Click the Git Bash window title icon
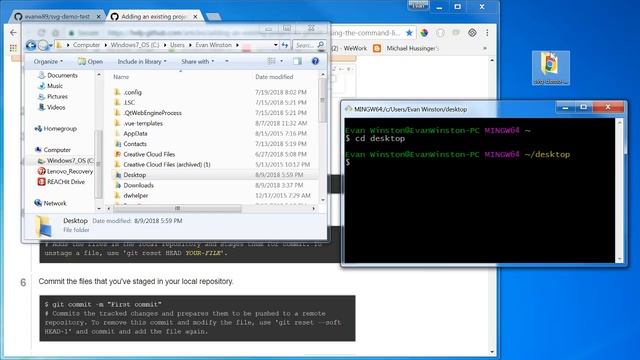 pos(349,109)
